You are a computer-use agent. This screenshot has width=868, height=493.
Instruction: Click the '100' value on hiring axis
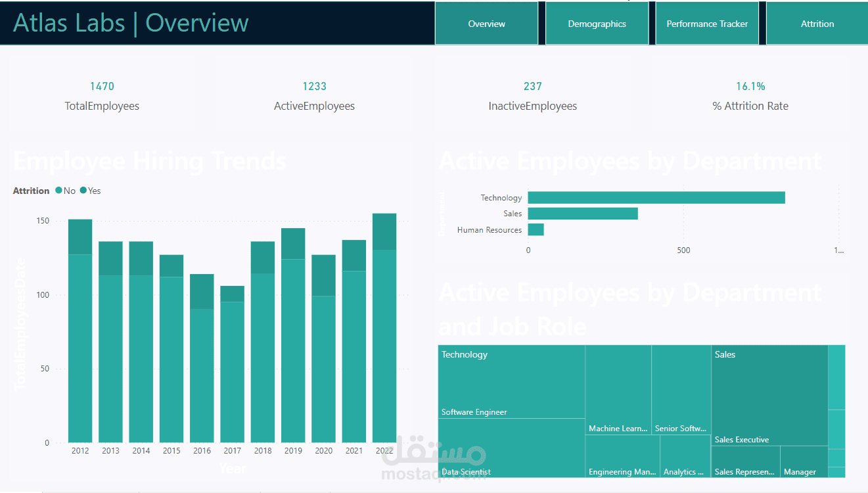click(x=42, y=295)
